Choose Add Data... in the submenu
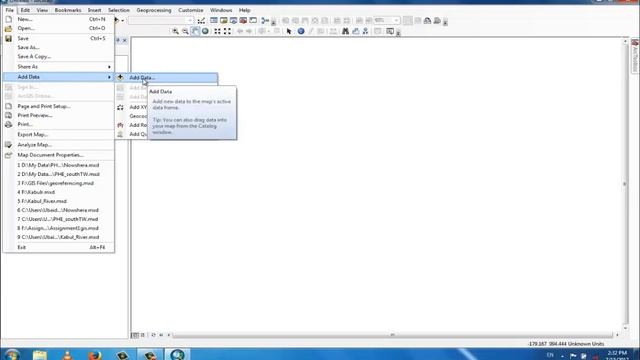 pyautogui.click(x=167, y=77)
